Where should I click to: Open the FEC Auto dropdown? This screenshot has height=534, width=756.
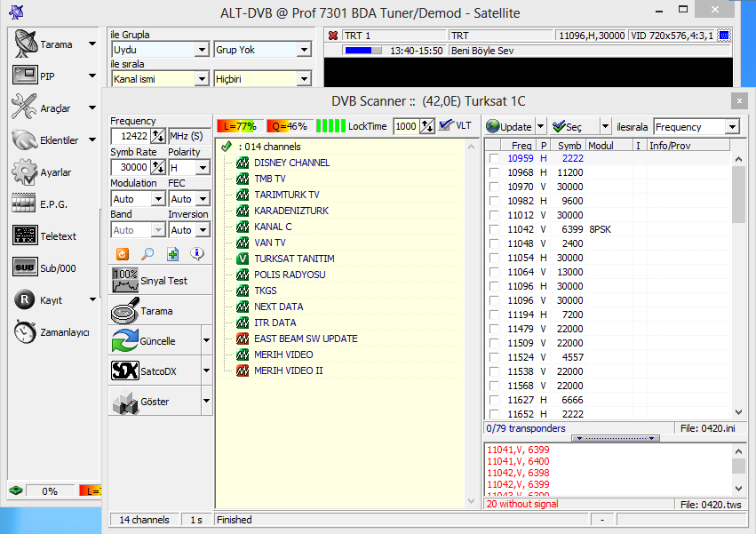(203, 199)
